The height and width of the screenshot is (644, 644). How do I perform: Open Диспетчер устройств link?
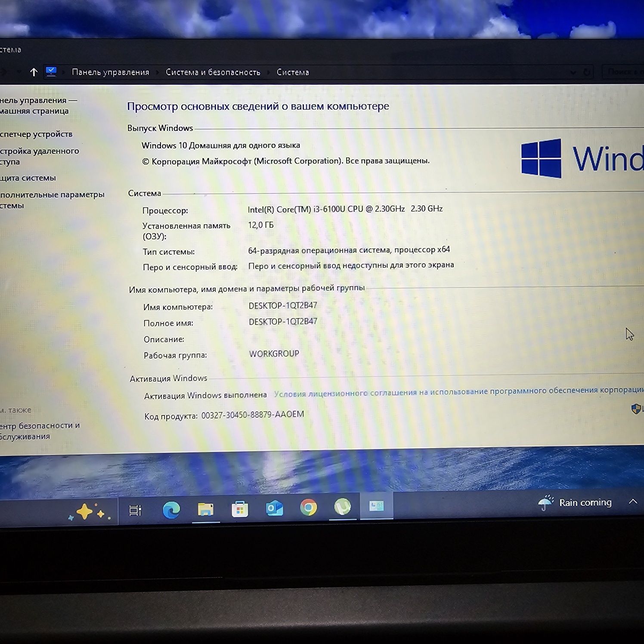click(36, 134)
